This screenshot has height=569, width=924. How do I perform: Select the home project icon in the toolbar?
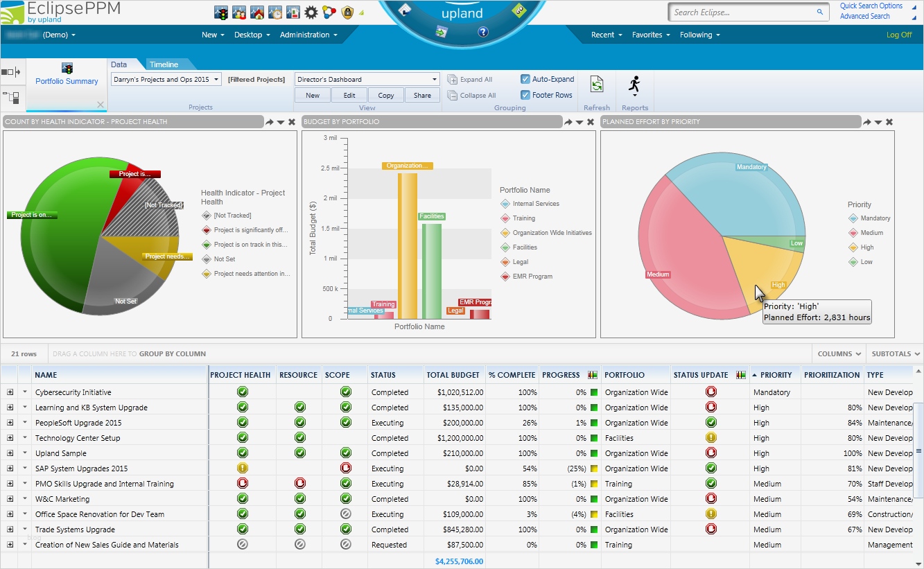coord(256,12)
